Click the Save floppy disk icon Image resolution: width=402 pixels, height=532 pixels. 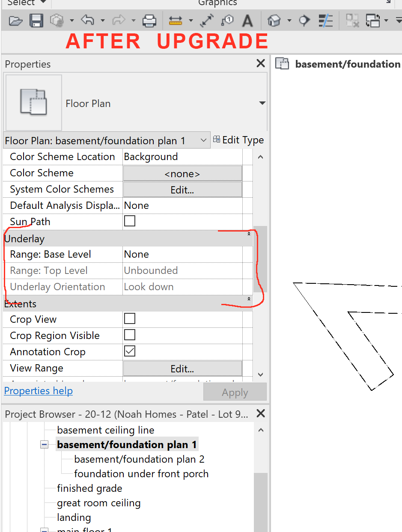tap(36, 20)
